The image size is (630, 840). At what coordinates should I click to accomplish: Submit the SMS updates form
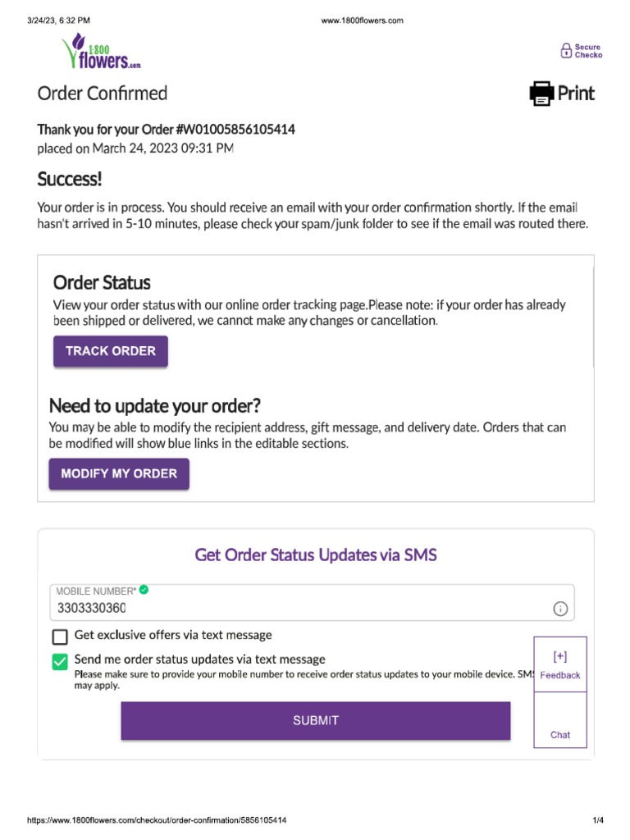[316, 721]
